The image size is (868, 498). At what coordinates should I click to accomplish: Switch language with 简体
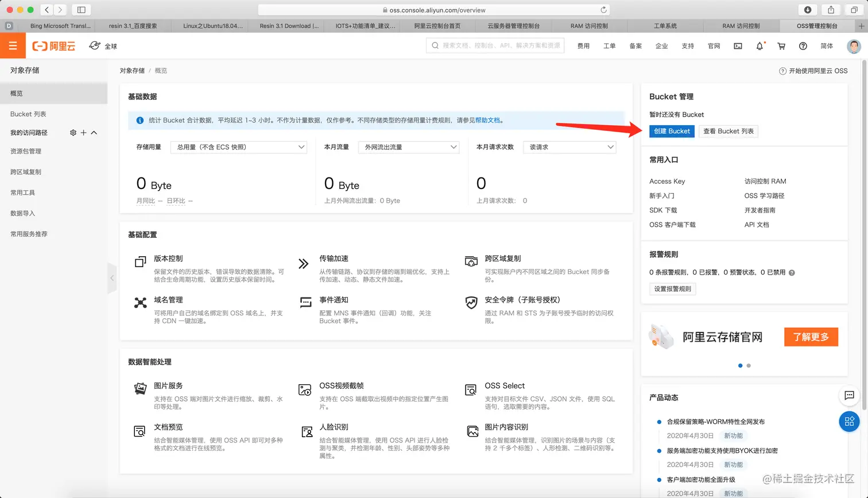coord(827,46)
